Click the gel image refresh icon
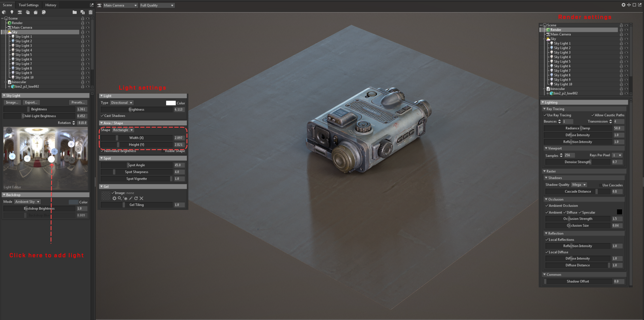Screen dimensions: 644x320 136,198
